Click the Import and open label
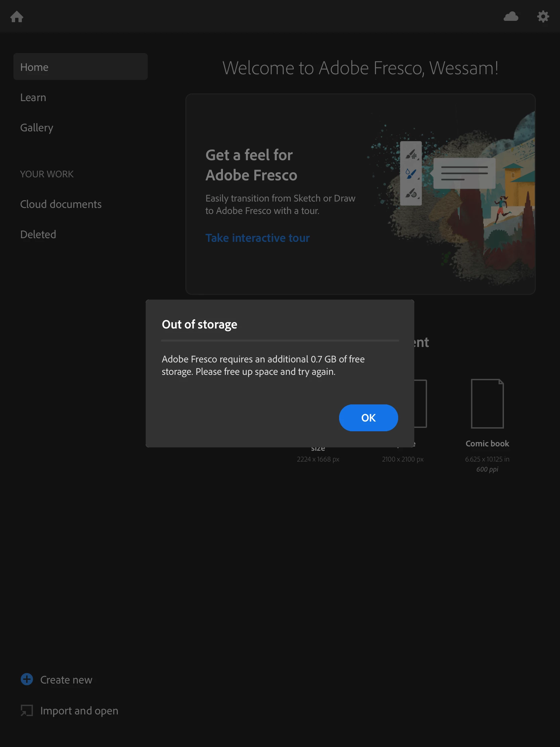Viewport: 560px width, 747px height. point(79,711)
